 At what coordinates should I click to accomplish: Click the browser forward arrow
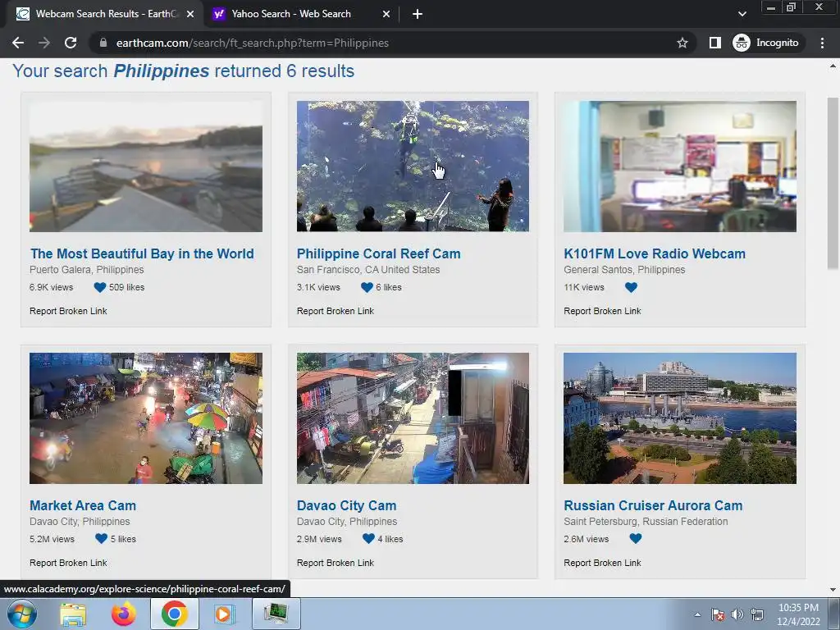(x=44, y=43)
